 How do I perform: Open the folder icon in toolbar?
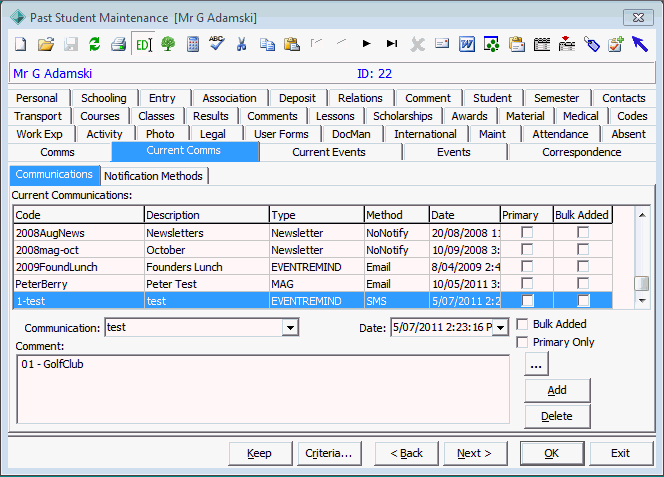[46, 44]
